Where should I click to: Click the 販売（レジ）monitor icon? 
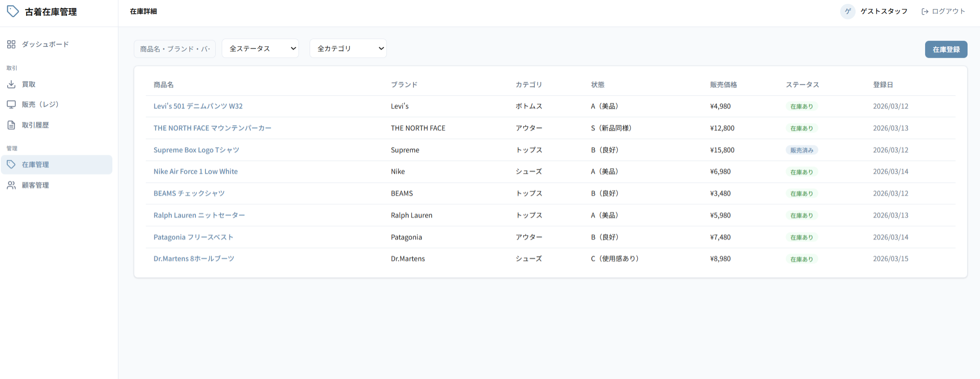coord(11,104)
